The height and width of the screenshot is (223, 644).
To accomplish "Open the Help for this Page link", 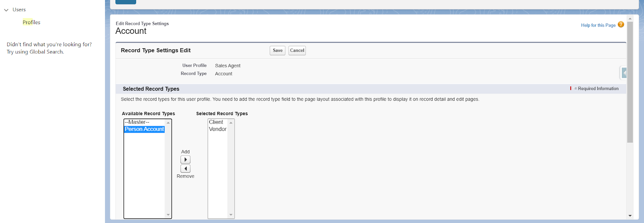I will [598, 25].
